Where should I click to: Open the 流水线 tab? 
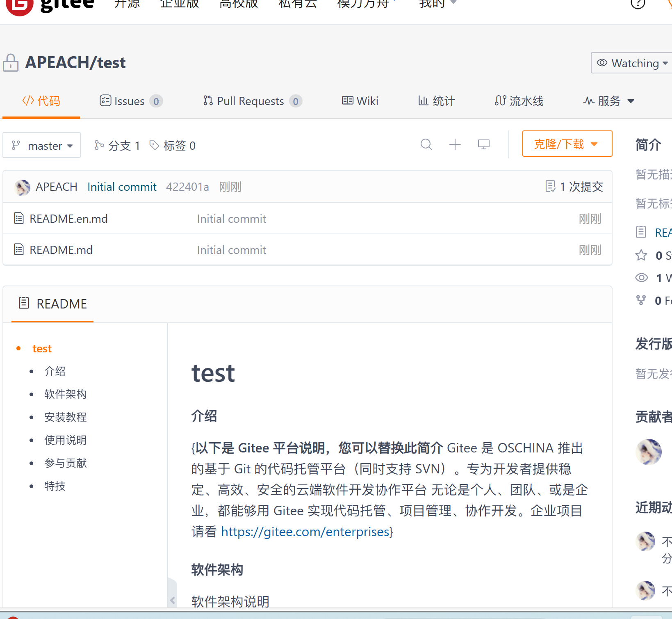pyautogui.click(x=519, y=101)
